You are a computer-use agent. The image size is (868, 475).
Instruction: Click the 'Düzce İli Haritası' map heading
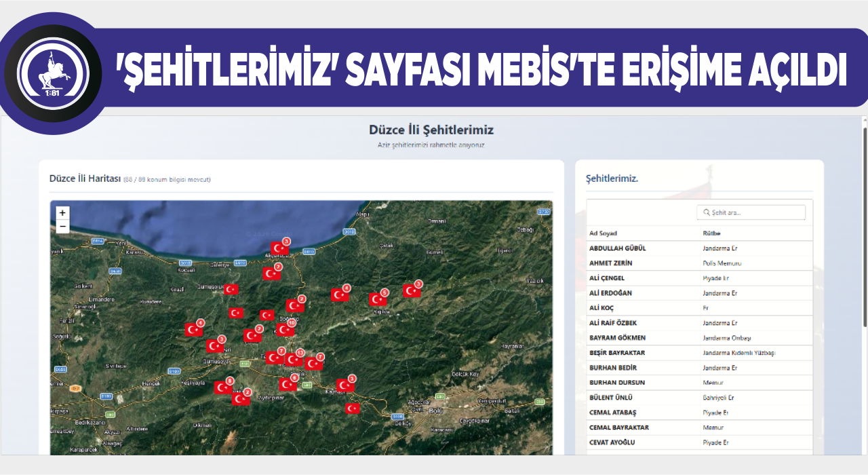click(85, 178)
